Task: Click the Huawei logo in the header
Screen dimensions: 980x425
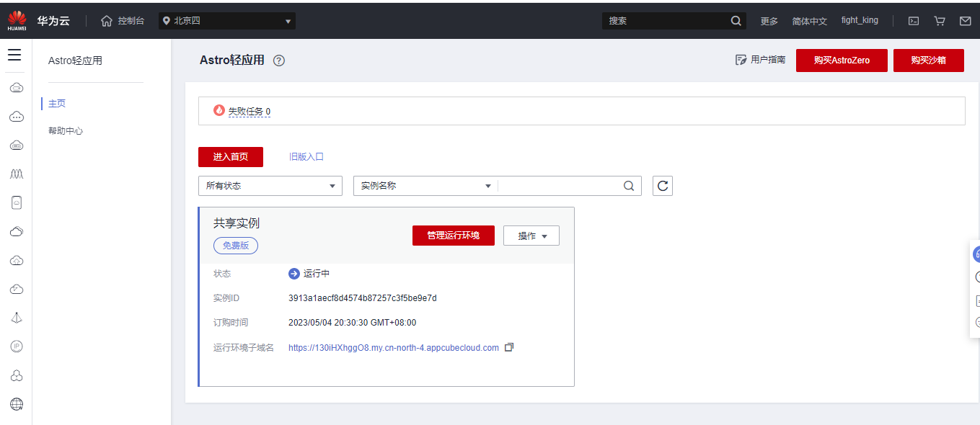Action: (17, 21)
